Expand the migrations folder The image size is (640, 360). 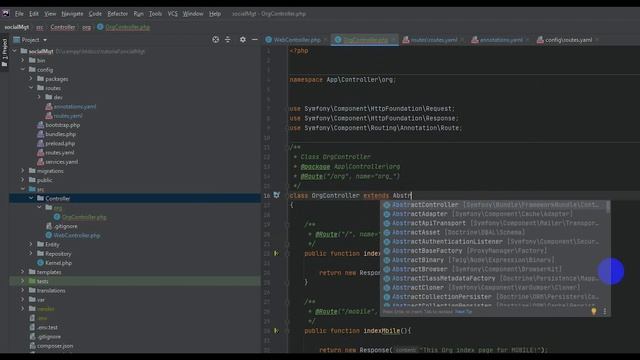[x=23, y=171]
